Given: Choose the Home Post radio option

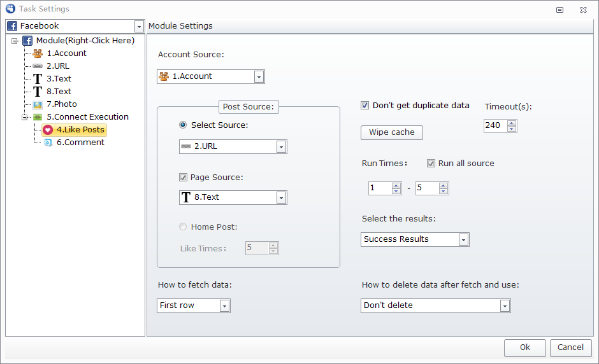Looking at the screenshot, I should click(x=184, y=227).
